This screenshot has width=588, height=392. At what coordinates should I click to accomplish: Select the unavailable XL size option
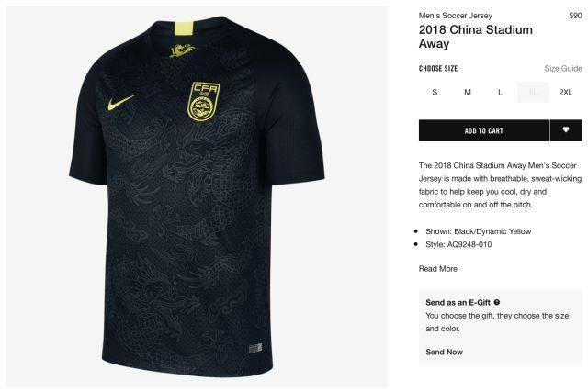(533, 92)
